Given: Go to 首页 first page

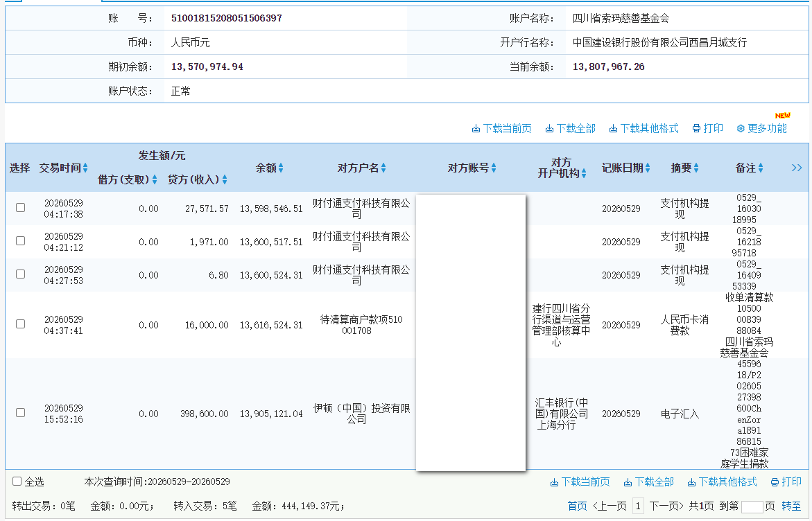Looking at the screenshot, I should pos(578,506).
